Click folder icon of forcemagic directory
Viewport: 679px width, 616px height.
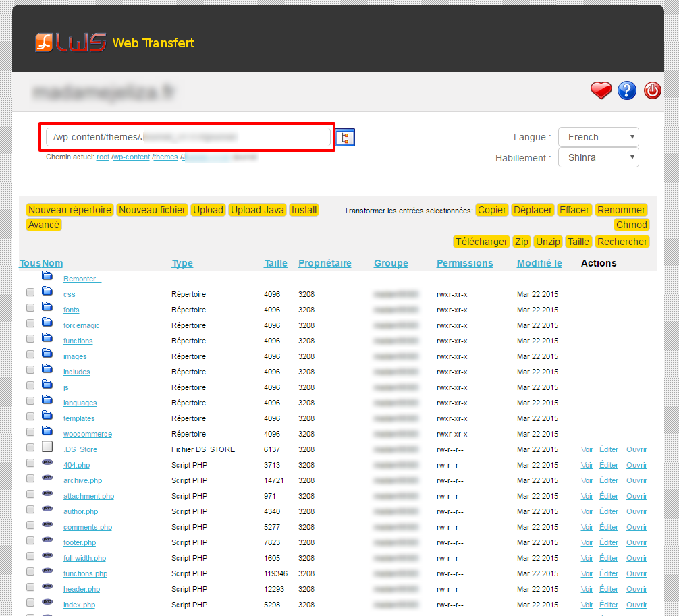pos(47,323)
